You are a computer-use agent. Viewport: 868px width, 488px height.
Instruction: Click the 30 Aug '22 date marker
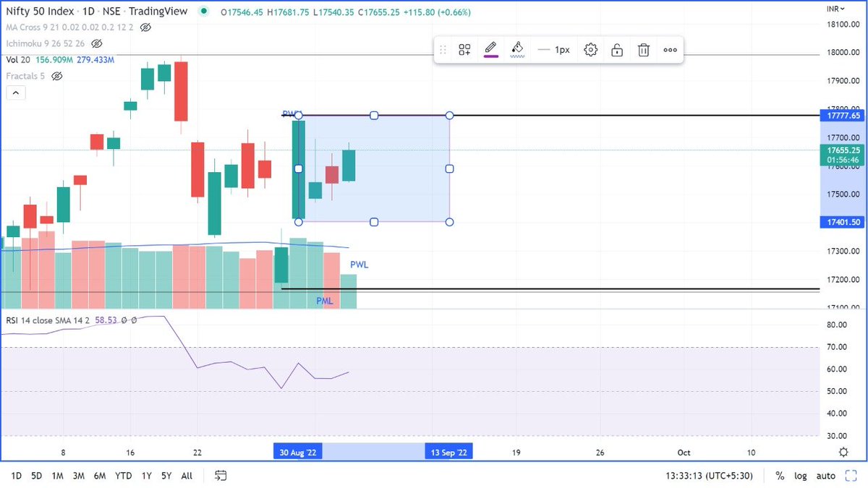[x=298, y=452]
